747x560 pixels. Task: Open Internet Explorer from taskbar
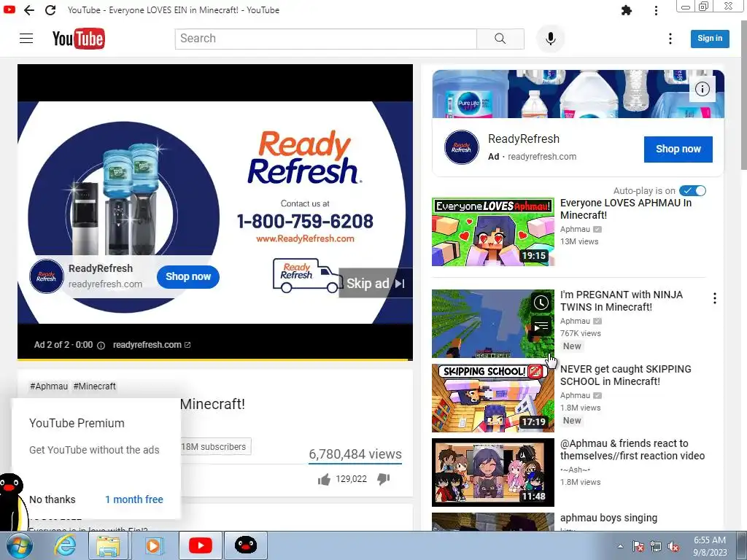click(x=64, y=546)
